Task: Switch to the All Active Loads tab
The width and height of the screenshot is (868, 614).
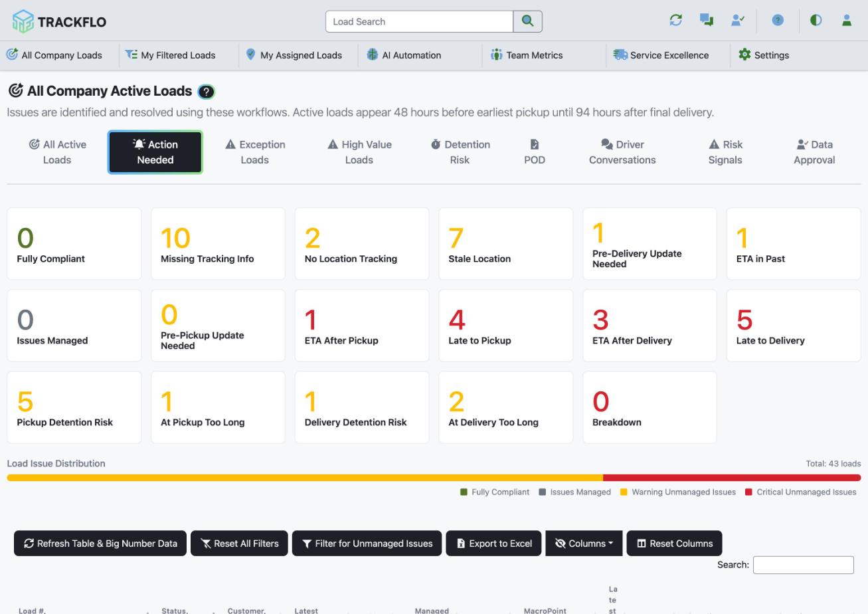Action: (x=57, y=152)
